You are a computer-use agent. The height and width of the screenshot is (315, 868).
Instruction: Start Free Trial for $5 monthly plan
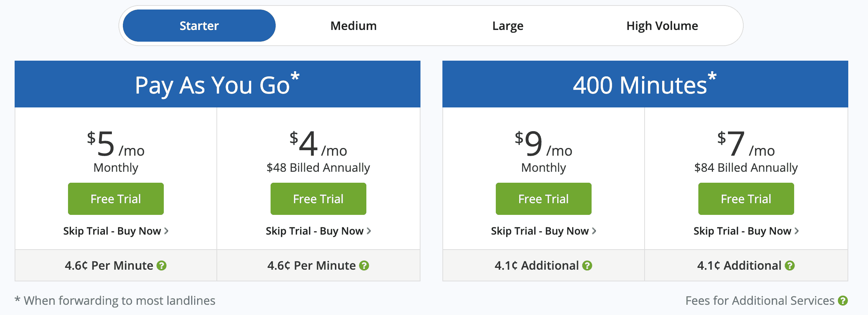point(116,198)
